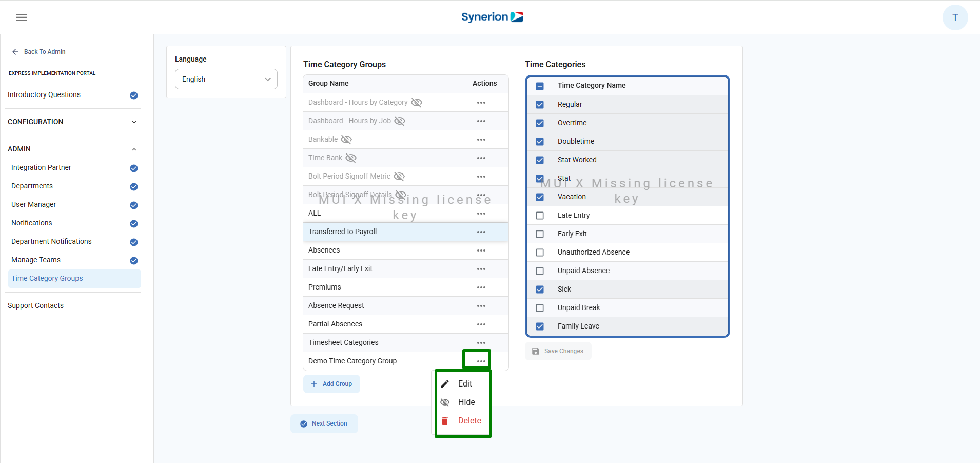The image size is (980, 463).
Task: Open actions menu for Absences group
Action: (481, 250)
